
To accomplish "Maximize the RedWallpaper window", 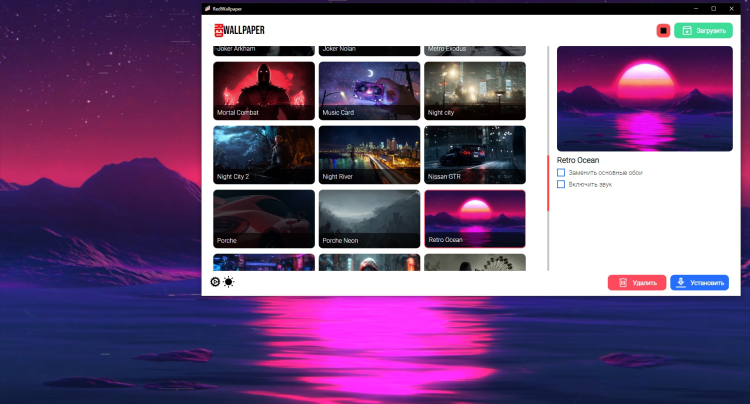I will point(713,9).
